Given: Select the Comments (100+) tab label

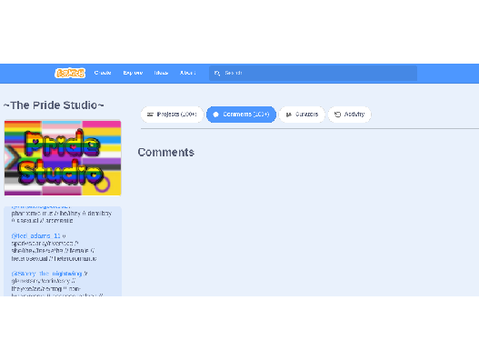Looking at the screenshot, I should (246, 114).
